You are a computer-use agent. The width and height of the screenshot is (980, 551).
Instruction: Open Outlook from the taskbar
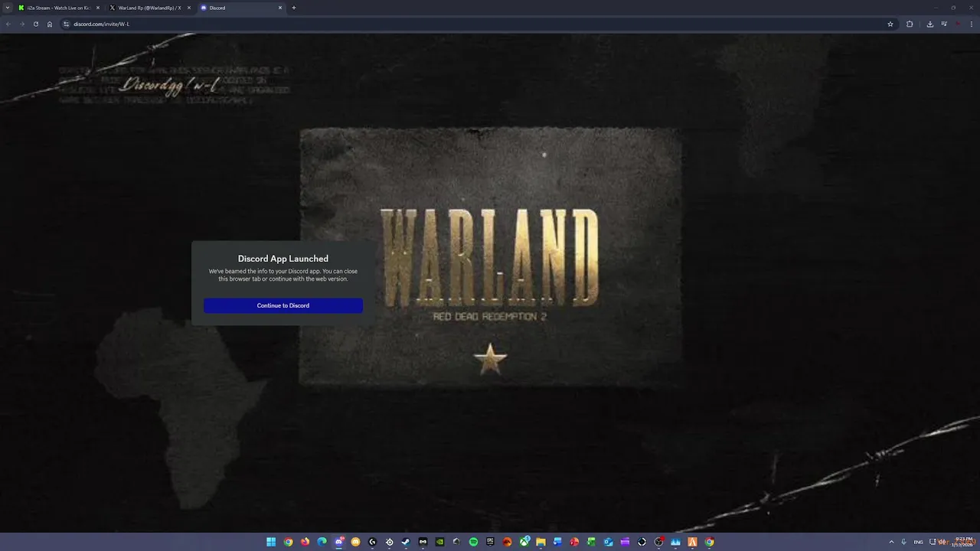pos(608,542)
